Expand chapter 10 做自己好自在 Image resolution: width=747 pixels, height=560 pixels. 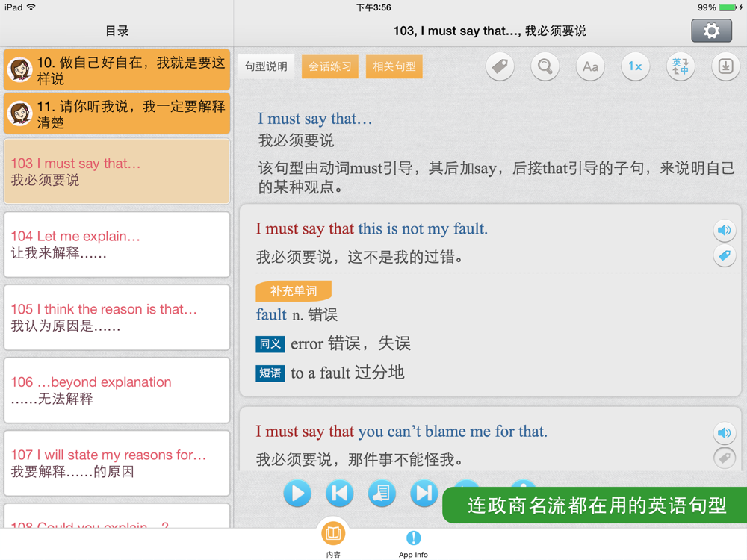[x=117, y=70]
